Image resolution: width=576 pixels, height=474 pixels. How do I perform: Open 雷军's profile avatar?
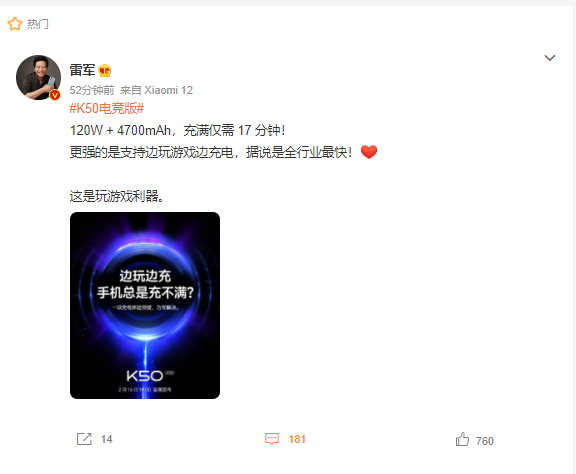38,78
